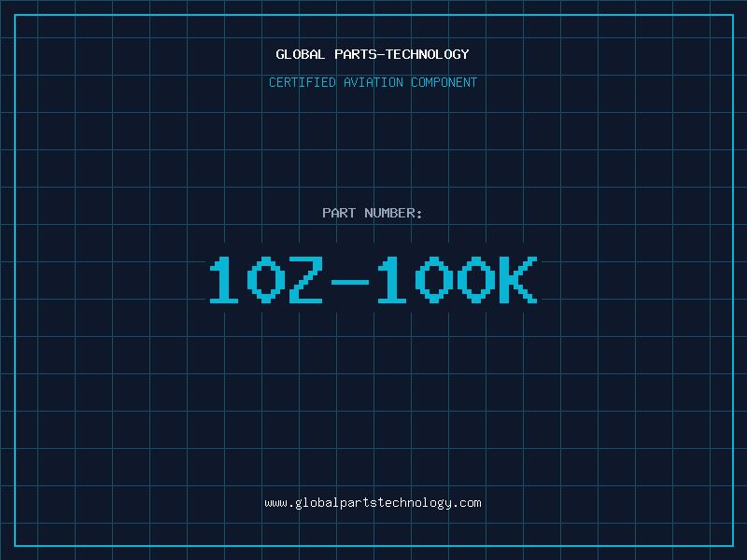Select the part number 10Z-100K
The width and height of the screenshot is (747, 560).
373,279
